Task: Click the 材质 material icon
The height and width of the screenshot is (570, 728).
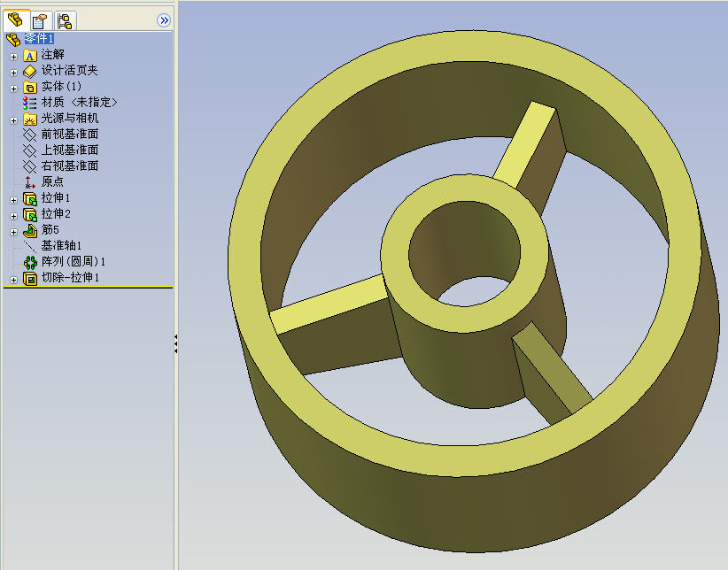Action: pos(30,103)
